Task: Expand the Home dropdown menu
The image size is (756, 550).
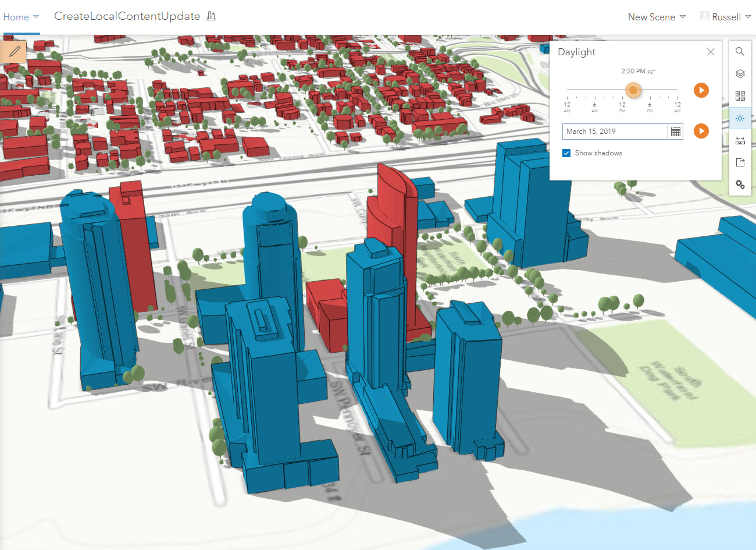Action: click(21, 17)
